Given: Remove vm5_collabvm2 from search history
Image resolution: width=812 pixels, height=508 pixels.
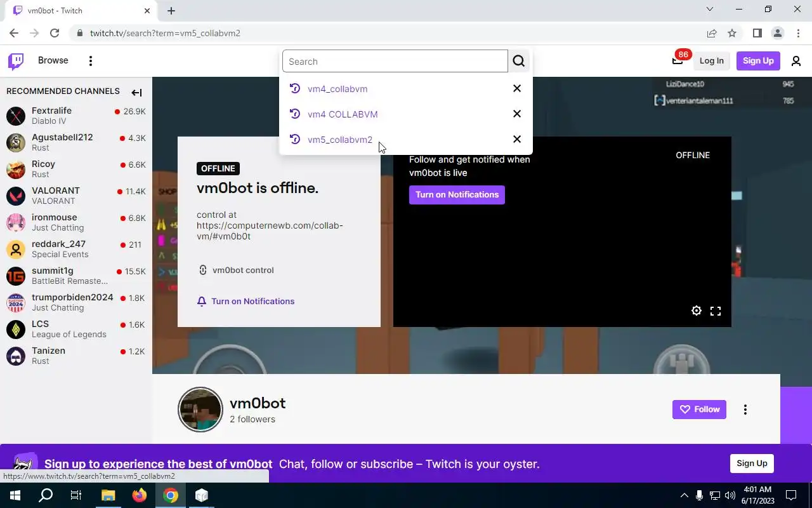Looking at the screenshot, I should (517, 139).
